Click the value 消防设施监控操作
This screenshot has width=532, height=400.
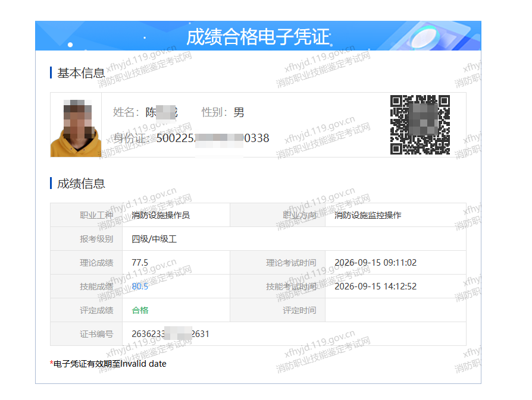point(368,215)
